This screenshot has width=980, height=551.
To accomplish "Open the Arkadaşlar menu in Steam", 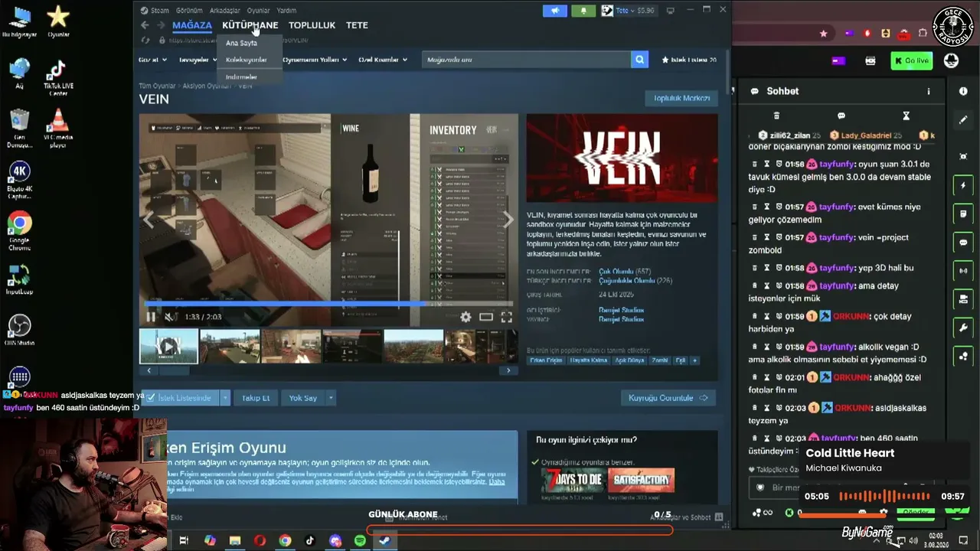I will pos(225,11).
